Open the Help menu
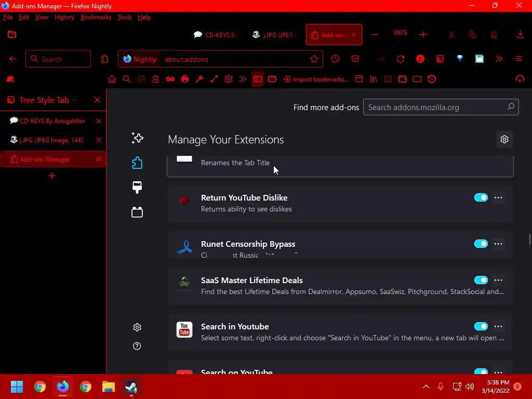 (x=144, y=17)
